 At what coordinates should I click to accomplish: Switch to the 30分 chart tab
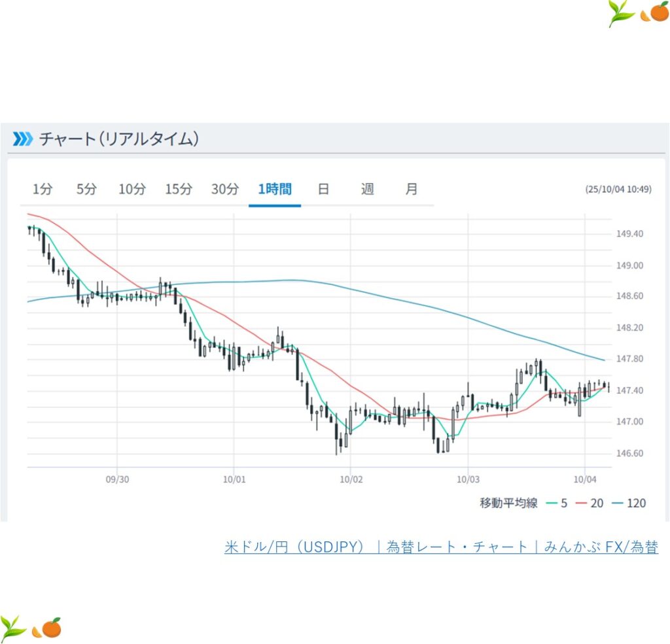[225, 190]
